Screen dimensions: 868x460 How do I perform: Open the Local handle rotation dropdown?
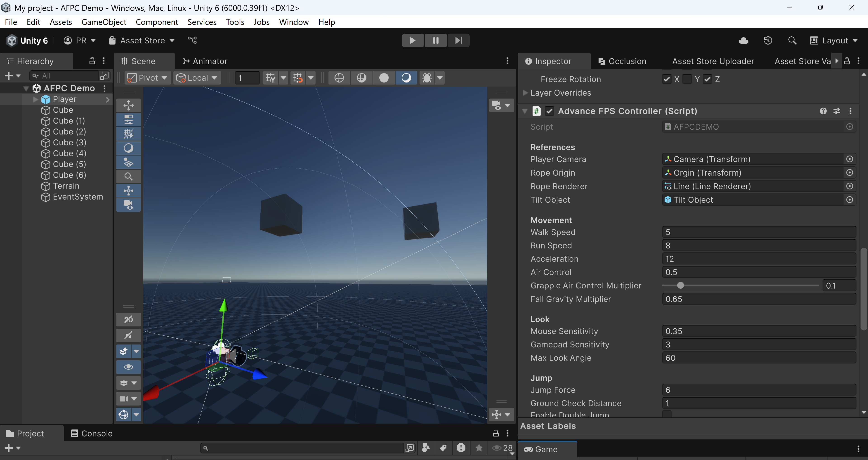[x=197, y=78]
